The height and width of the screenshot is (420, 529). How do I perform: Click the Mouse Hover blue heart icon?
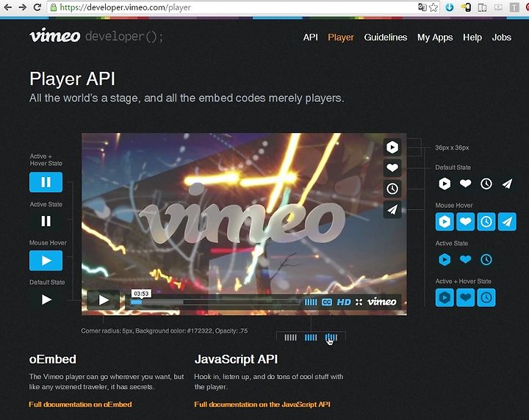(465, 222)
